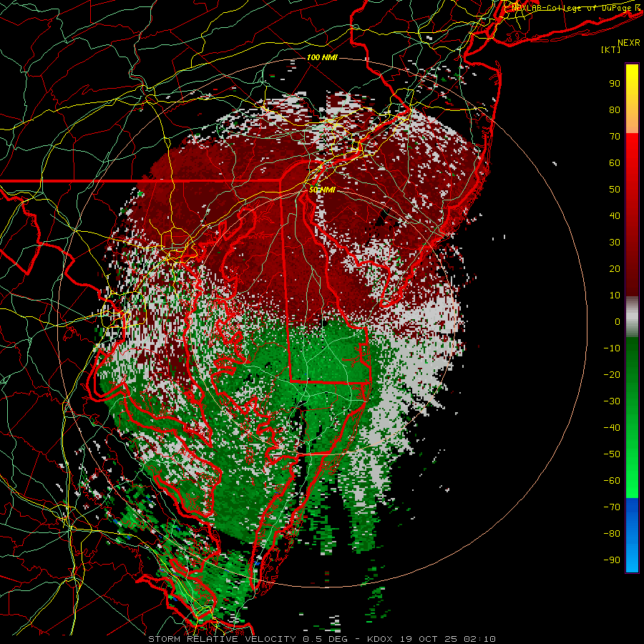Click the 'KT' units label above scale
Image resolution: width=644 pixels, height=644 pixels.
[x=611, y=49]
